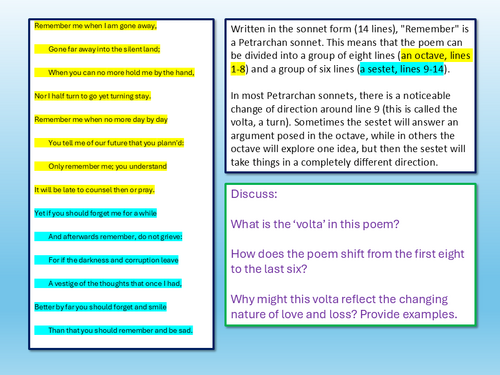Viewport: 500px width, 375px height.
Task: Click the line 'Gone far away into the silent land;'
Action: [104, 49]
